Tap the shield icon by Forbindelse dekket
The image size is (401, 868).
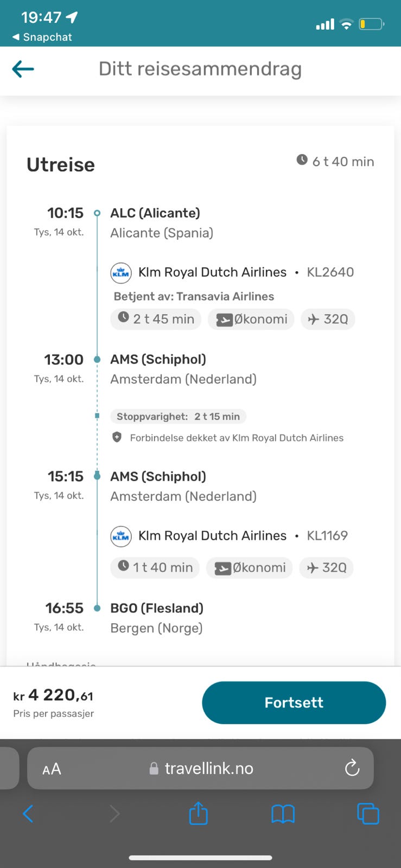pyautogui.click(x=117, y=437)
